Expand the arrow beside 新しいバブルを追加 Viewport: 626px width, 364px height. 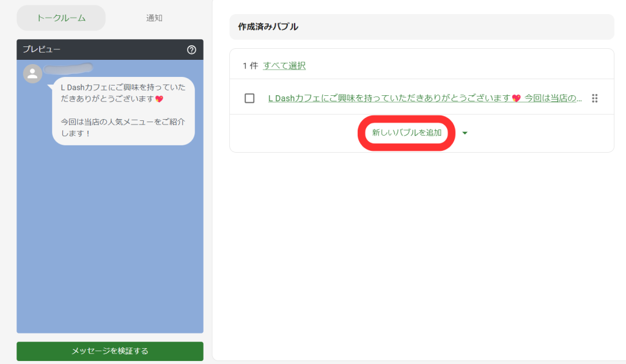click(x=465, y=133)
